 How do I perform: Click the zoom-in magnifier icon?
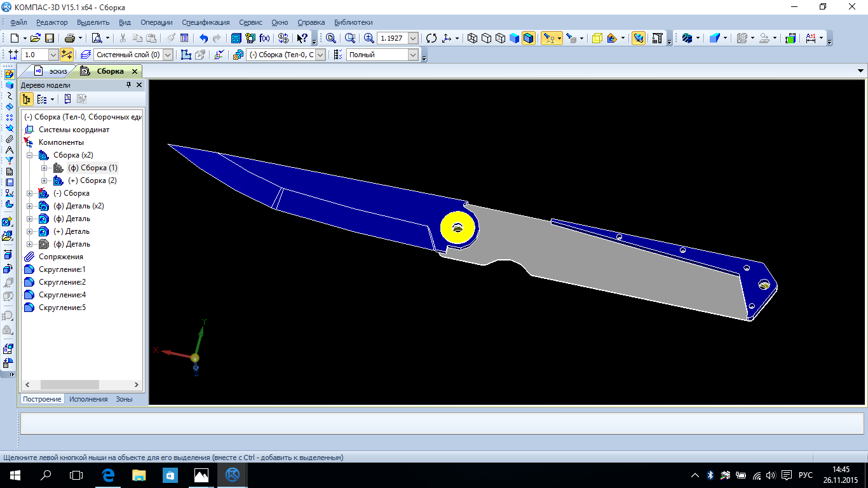(369, 38)
